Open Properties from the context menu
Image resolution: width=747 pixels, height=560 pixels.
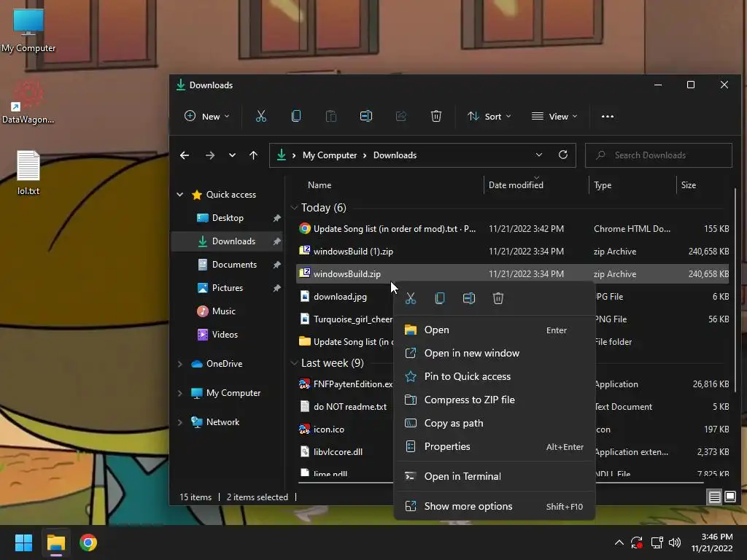coord(495,447)
